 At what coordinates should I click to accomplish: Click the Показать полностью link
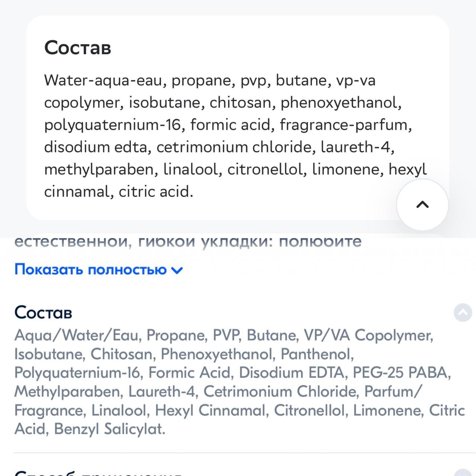(x=91, y=269)
